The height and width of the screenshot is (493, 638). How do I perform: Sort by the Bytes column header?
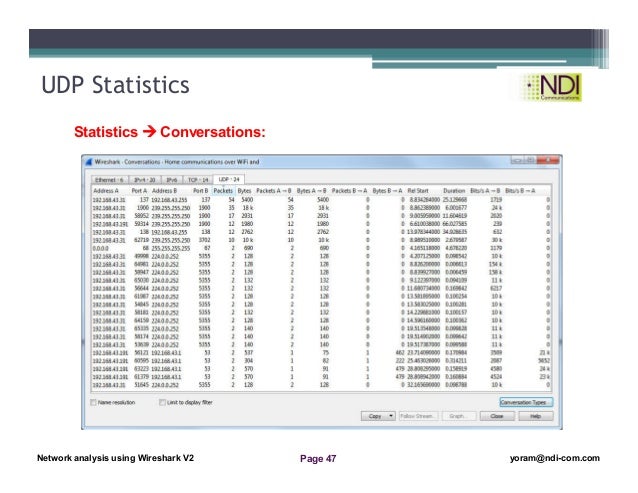tap(244, 191)
